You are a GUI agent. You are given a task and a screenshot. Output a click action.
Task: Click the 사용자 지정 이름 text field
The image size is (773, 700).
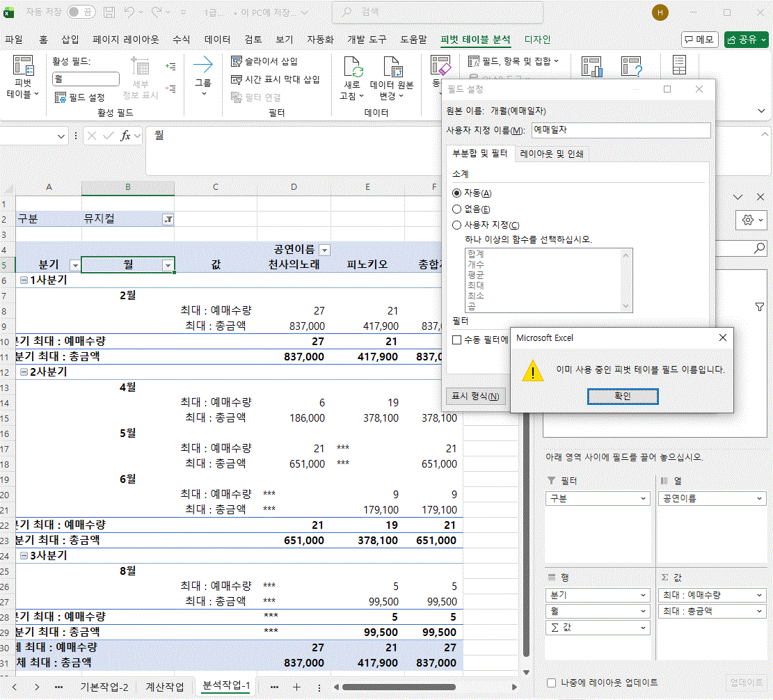click(x=621, y=130)
